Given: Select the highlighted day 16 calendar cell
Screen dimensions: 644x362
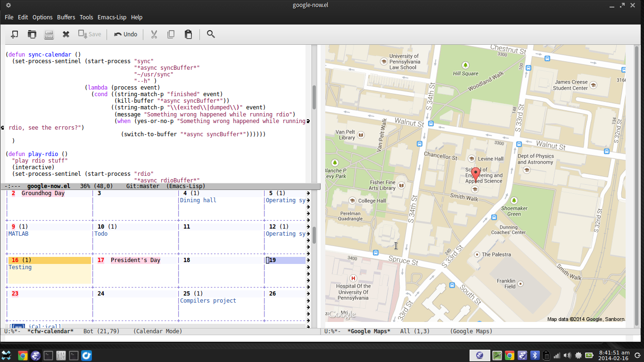Looking at the screenshot, I should (x=49, y=271).
